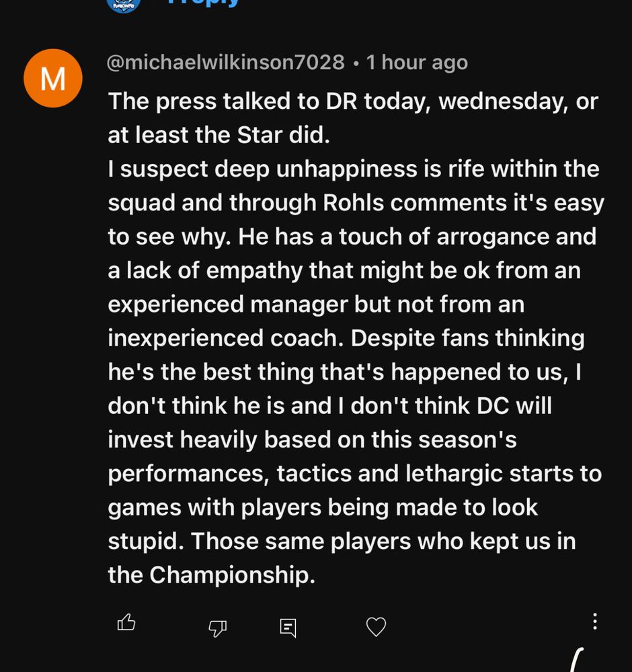Visit @michaelwilkinson7028 channel username link
Viewport: 632px width, 672px height.
(x=225, y=62)
